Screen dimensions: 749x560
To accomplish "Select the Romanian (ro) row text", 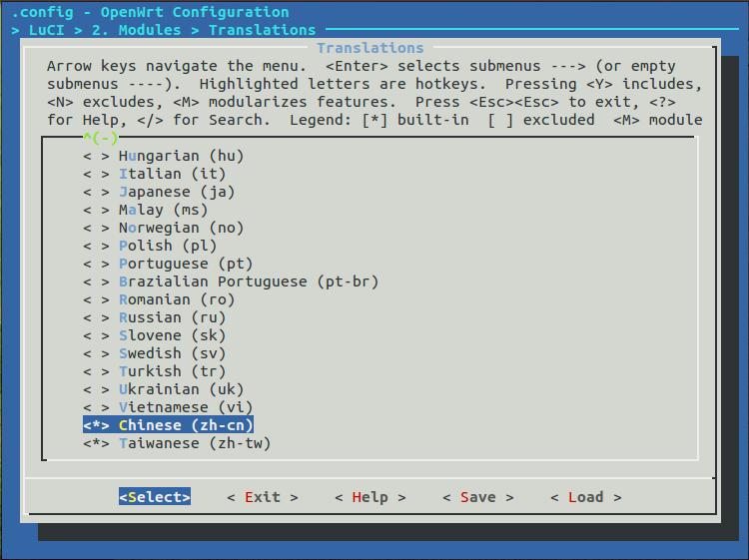I will coord(177,299).
